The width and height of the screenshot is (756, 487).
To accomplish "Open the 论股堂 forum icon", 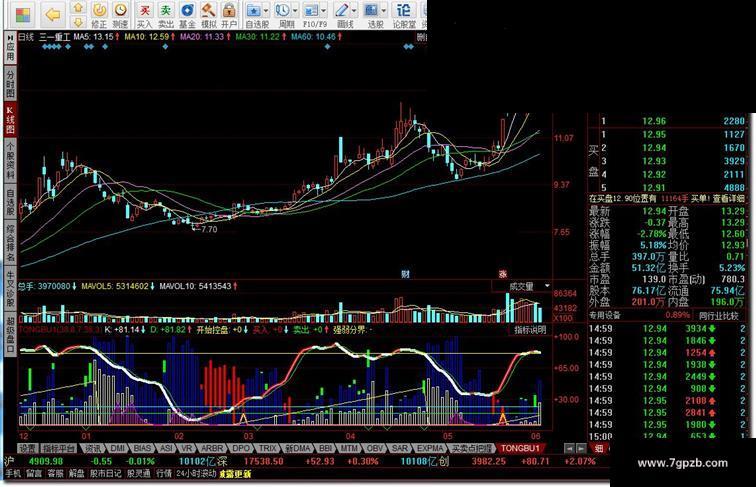I will pyautogui.click(x=404, y=10).
